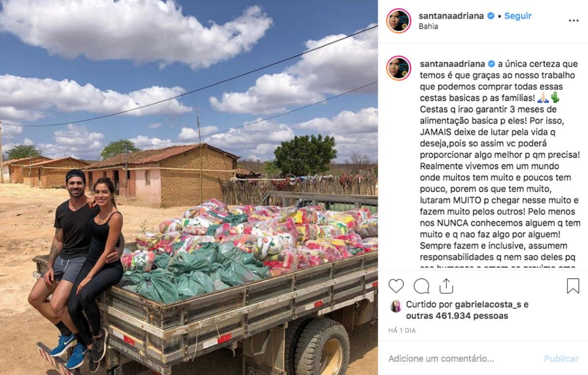Click the verified badge in caption
The image size is (588, 375).
point(491,64)
